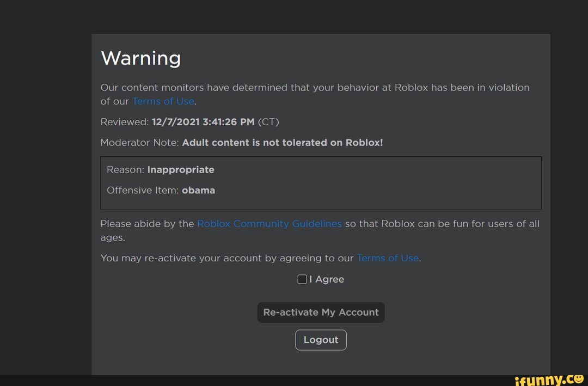Open Terms of Use link in first paragraph
The height and width of the screenshot is (386, 588).
(x=163, y=101)
